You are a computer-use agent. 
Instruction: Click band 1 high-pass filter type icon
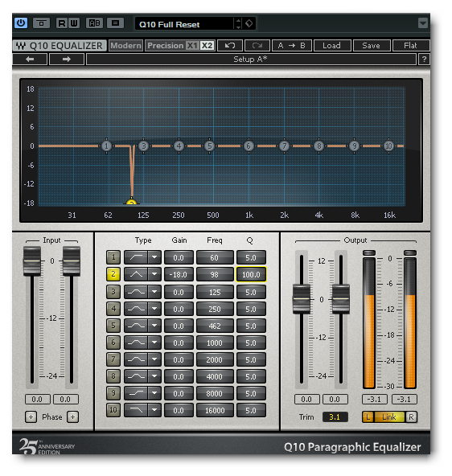pos(136,257)
